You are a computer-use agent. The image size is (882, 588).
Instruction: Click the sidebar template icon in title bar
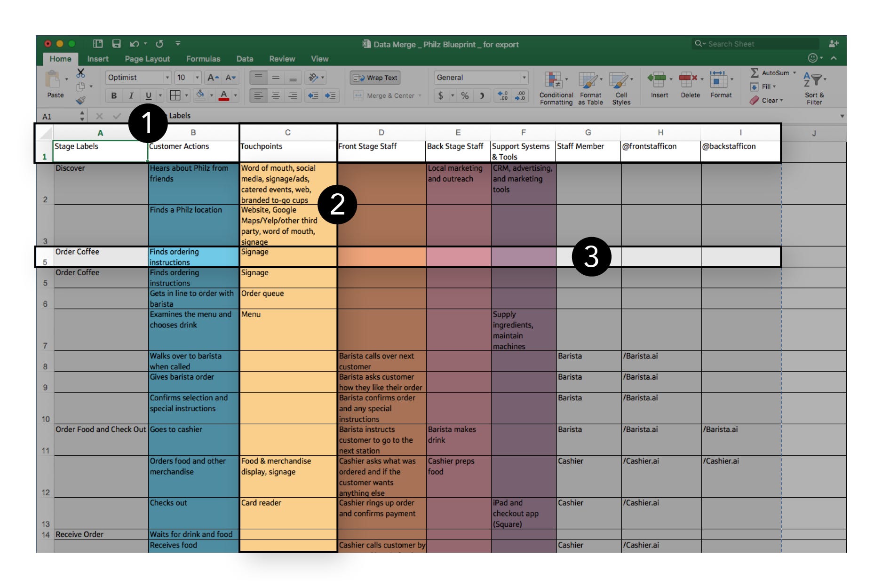[98, 44]
